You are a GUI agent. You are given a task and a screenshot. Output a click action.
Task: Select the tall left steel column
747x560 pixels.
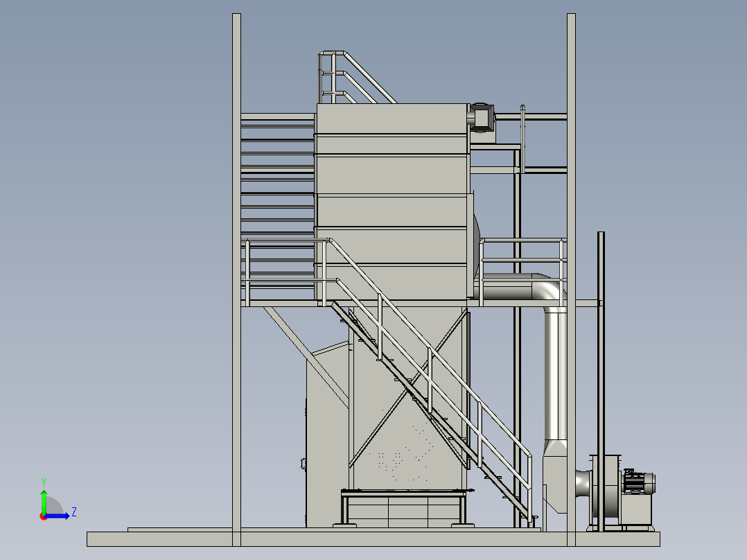click(236, 280)
